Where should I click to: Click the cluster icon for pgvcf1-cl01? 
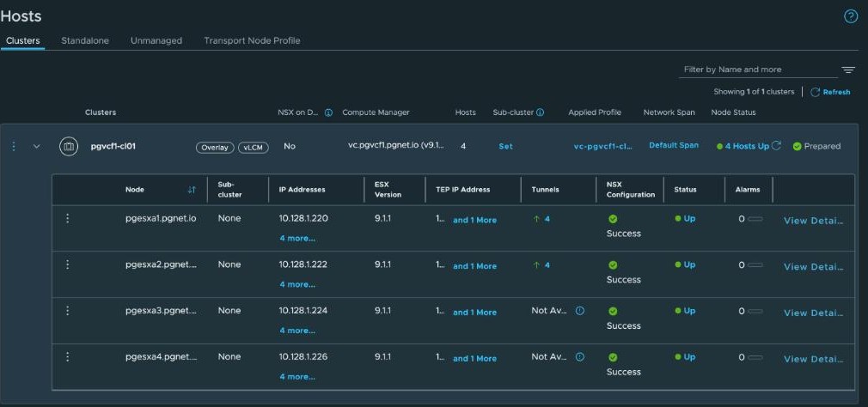69,147
